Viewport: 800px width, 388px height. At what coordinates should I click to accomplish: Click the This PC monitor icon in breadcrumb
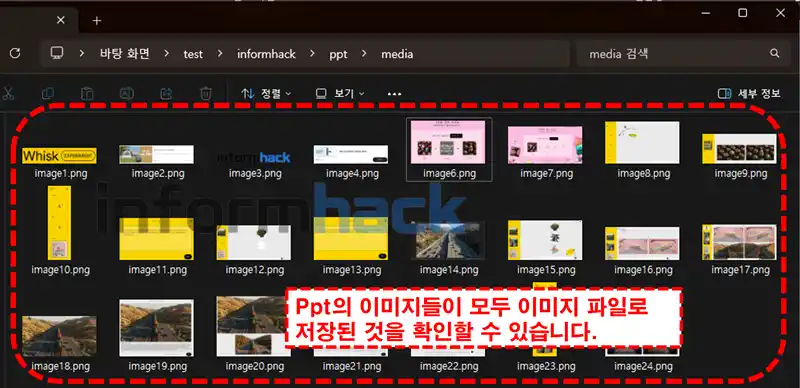57,53
